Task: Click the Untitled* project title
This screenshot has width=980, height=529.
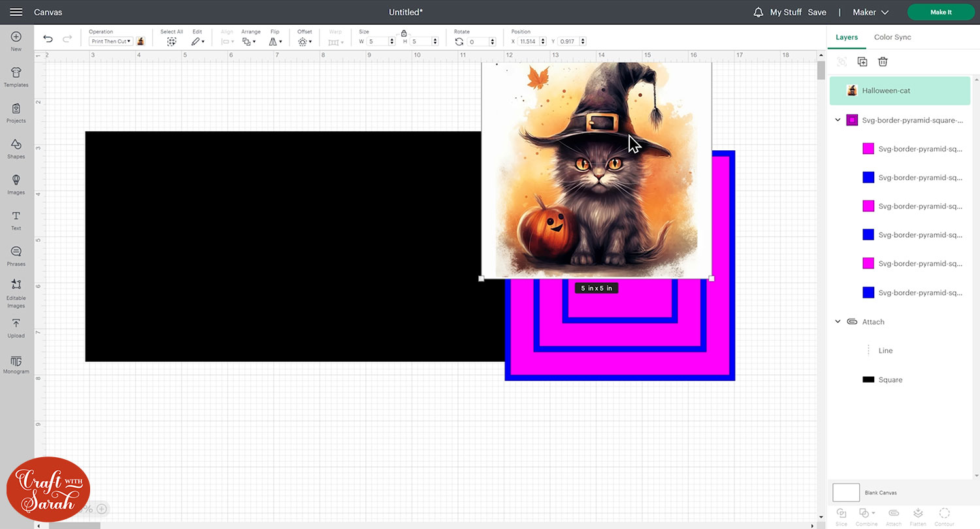Action: 406,12
